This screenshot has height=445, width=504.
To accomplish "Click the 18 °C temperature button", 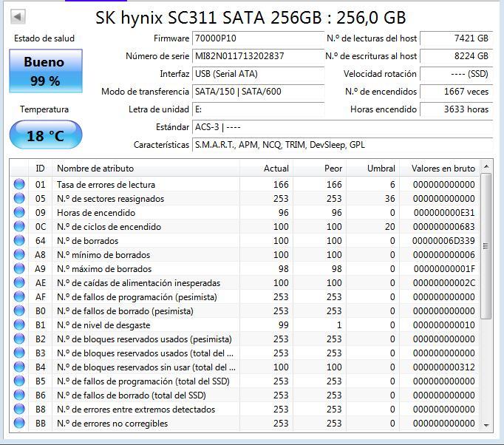I will click(46, 135).
